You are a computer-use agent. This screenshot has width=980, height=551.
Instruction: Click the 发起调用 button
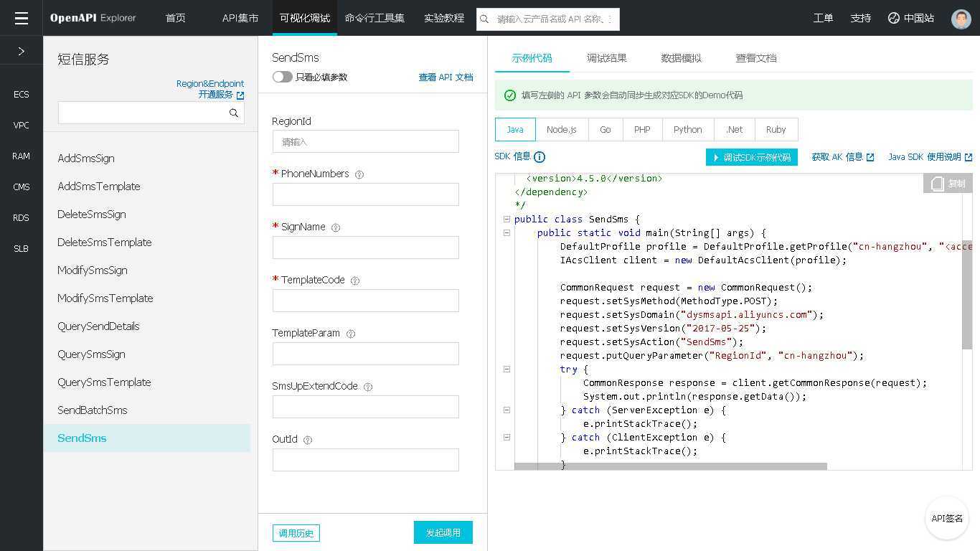coord(443,532)
